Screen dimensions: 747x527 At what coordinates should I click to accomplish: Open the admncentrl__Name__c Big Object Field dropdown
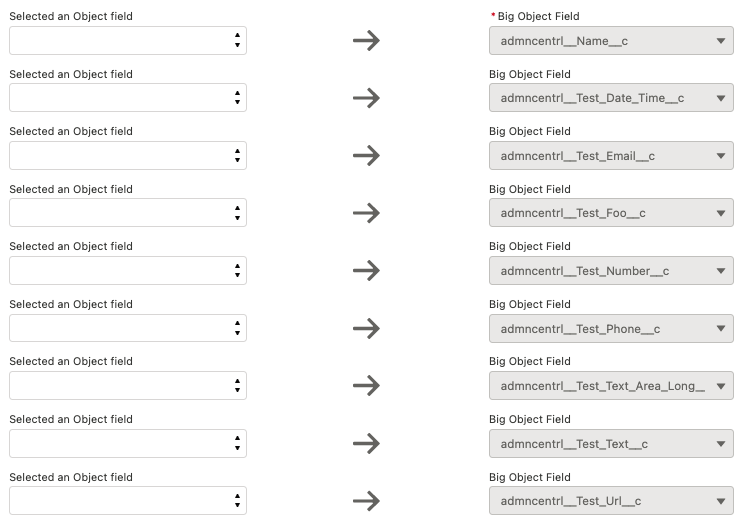click(611, 41)
